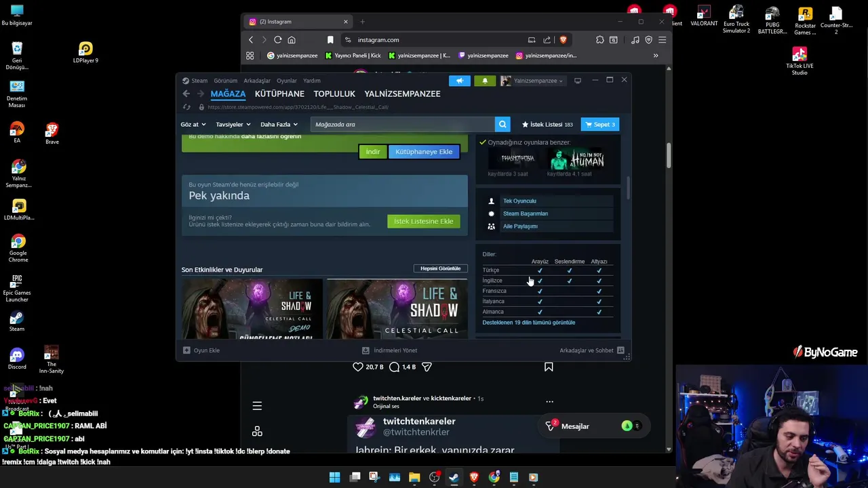Screen dimensions: 868x488
Task: Open the Tek Oyunculu link
Action: coord(519,201)
